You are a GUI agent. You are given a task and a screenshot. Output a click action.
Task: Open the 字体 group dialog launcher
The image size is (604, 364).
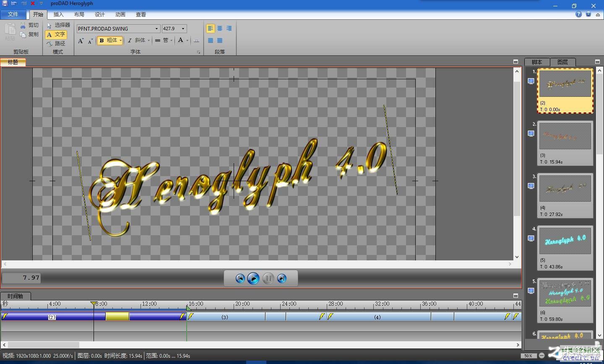coord(198,52)
